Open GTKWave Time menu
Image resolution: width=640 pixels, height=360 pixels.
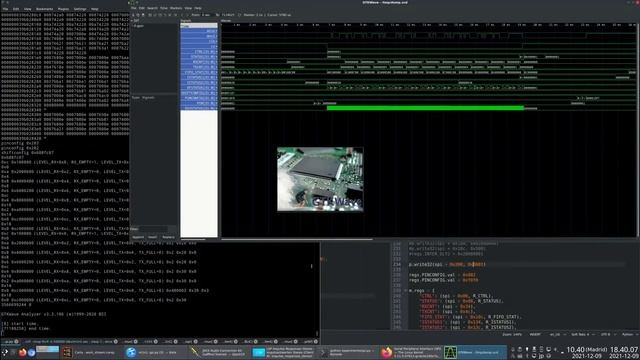coord(164,8)
